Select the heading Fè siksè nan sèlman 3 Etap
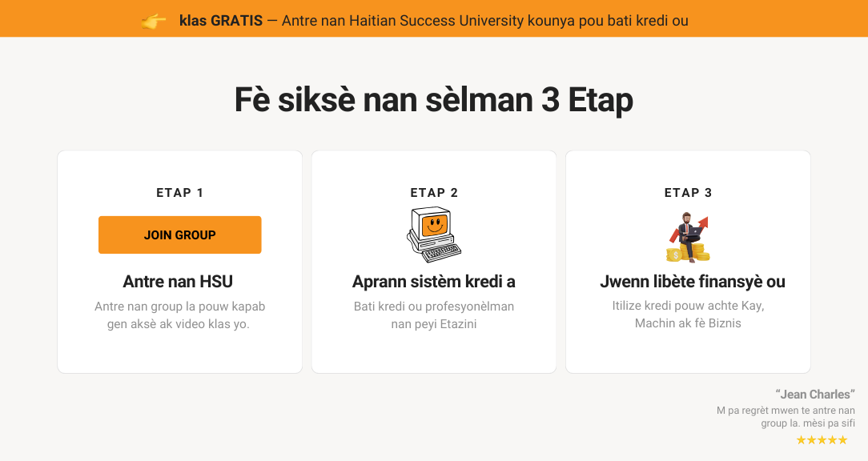 [x=433, y=99]
